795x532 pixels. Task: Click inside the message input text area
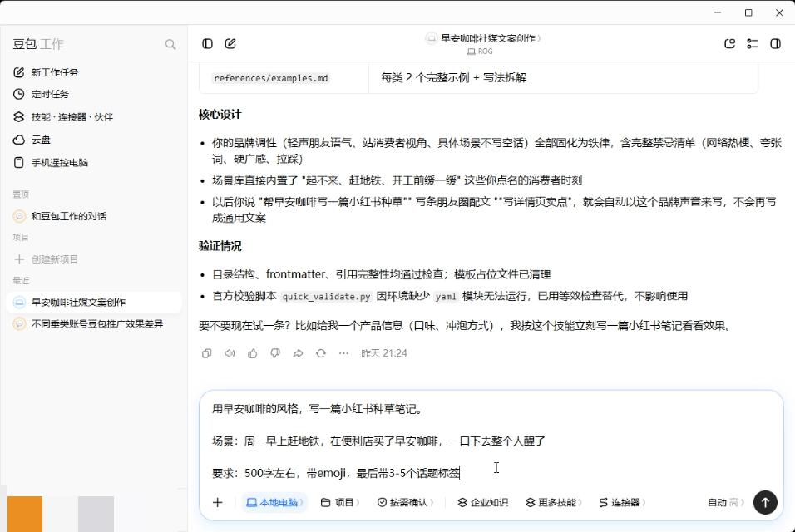coord(491,441)
